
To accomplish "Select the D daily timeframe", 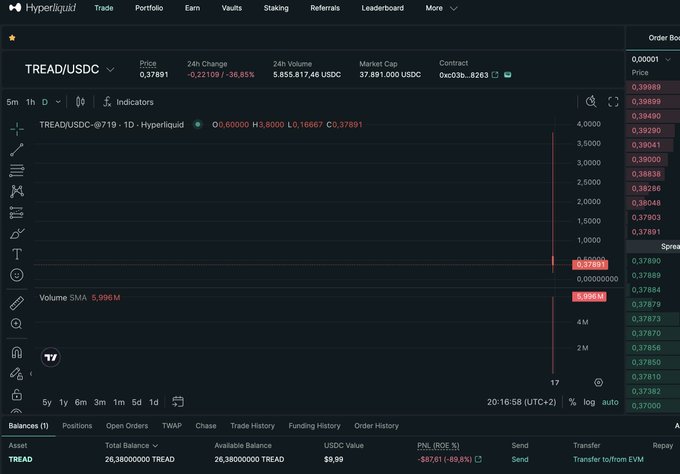I will point(45,102).
